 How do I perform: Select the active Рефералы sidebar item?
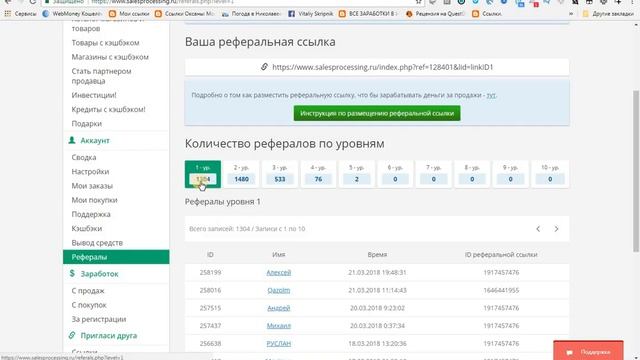116,257
